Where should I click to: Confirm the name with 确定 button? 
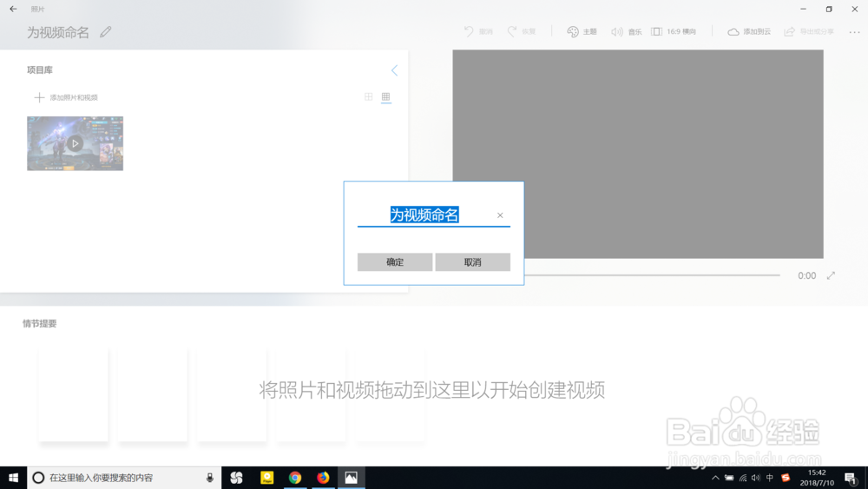pyautogui.click(x=395, y=262)
